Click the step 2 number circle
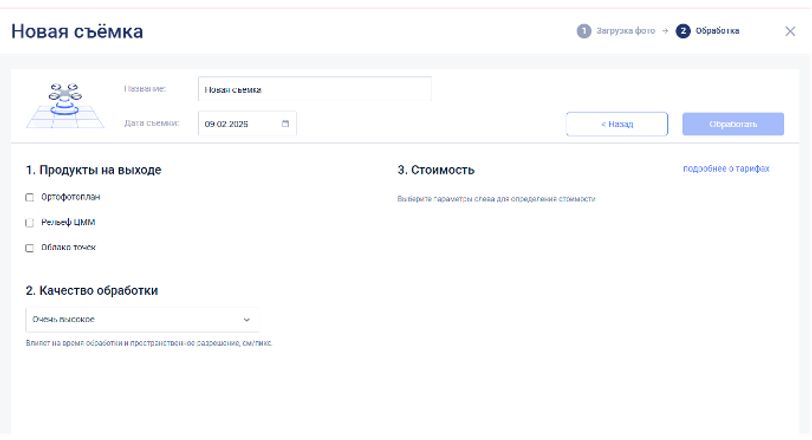This screenshot has height=440, width=812. (684, 32)
